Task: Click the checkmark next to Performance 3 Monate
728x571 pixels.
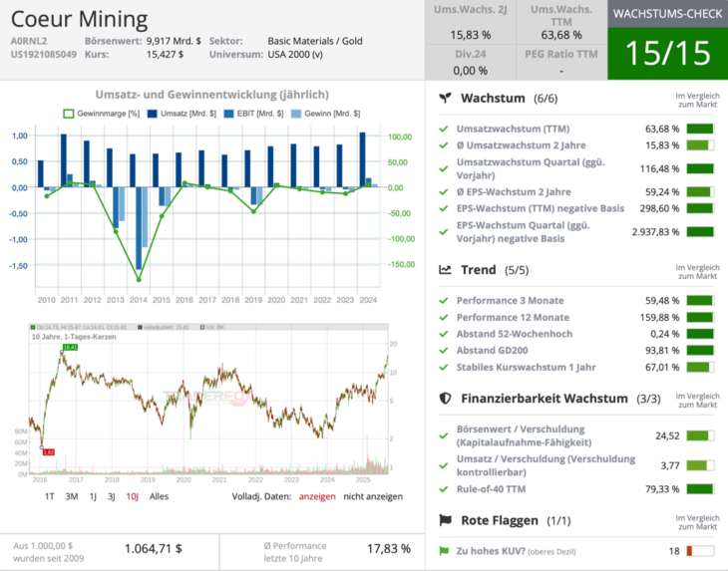Action: tap(444, 301)
